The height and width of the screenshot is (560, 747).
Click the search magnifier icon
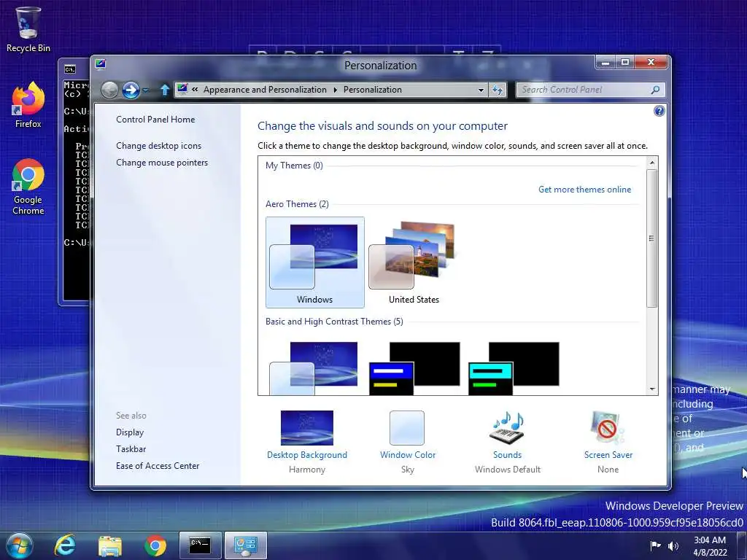656,90
